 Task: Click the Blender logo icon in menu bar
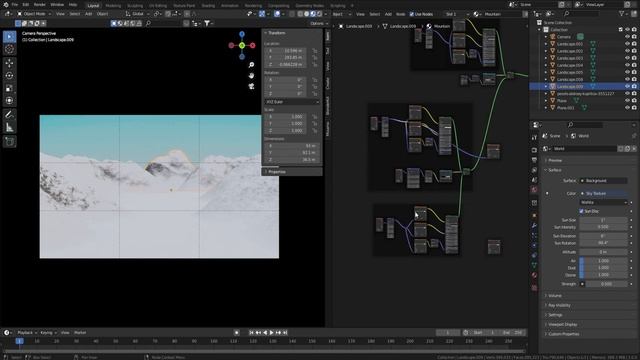click(x=5, y=4)
